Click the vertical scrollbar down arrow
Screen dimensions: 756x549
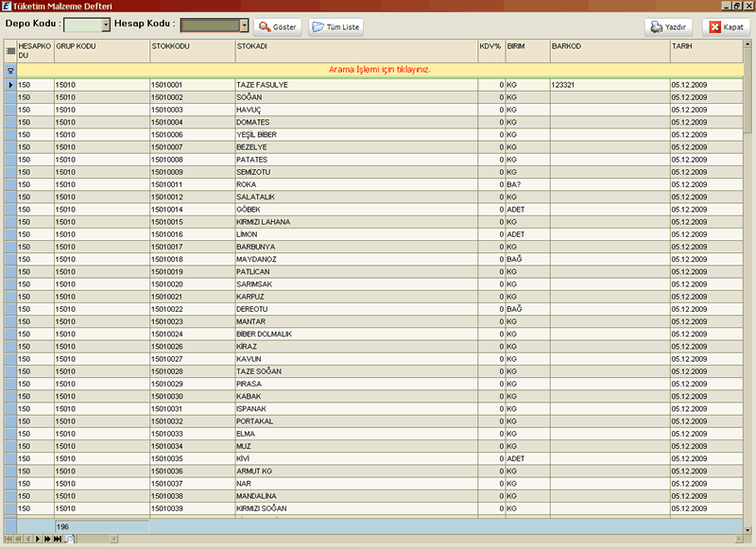pyautogui.click(x=747, y=530)
